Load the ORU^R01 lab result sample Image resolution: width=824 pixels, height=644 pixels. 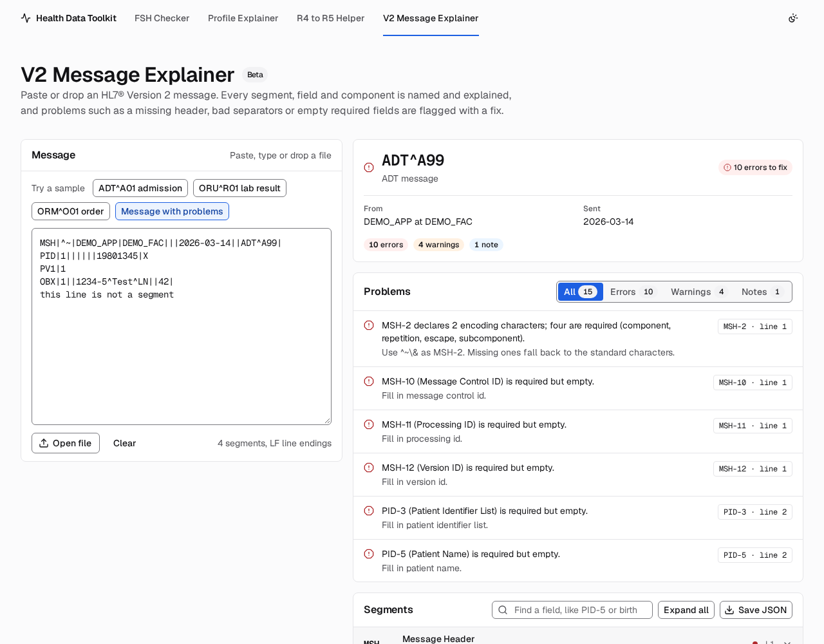point(239,188)
